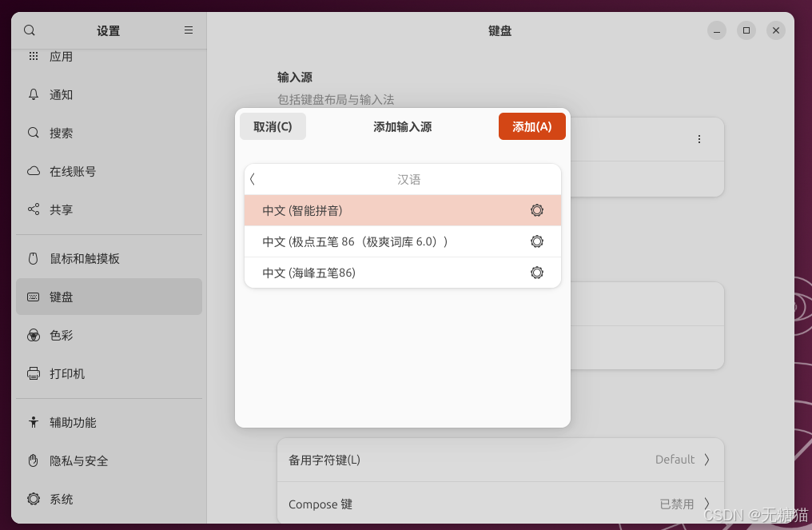Image resolution: width=812 pixels, height=530 pixels.
Task: Open preferences gear for 中文 (海峰五笔86)
Action: click(x=537, y=273)
